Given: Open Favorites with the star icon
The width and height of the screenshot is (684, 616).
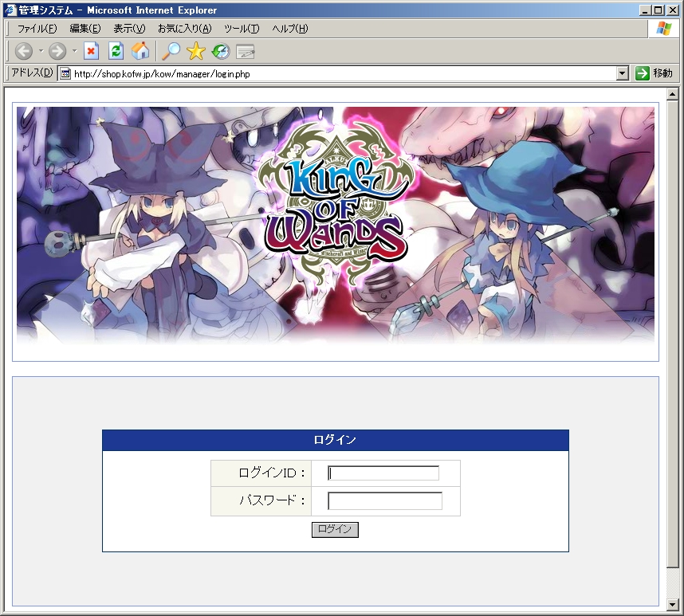Looking at the screenshot, I should click(196, 51).
